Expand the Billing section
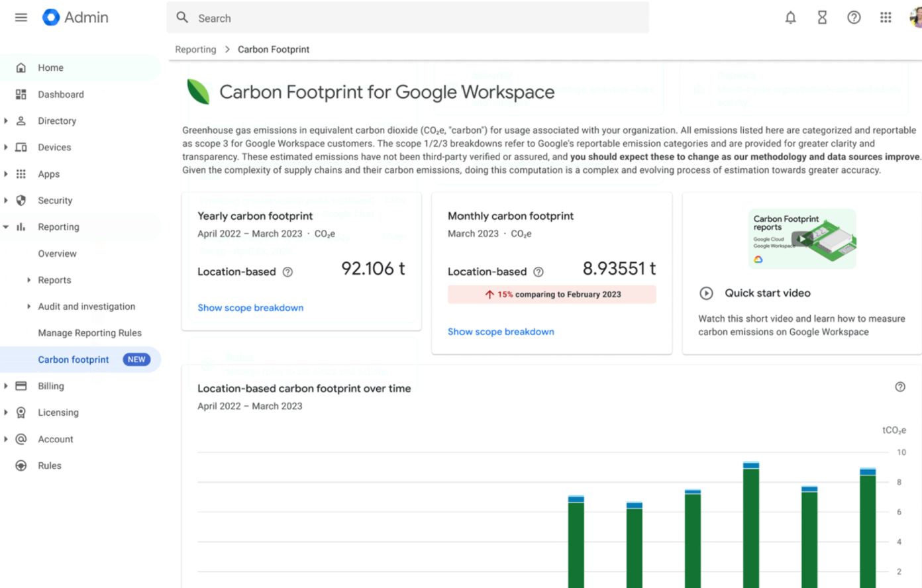Screen dimensions: 922x588 coord(6,385)
